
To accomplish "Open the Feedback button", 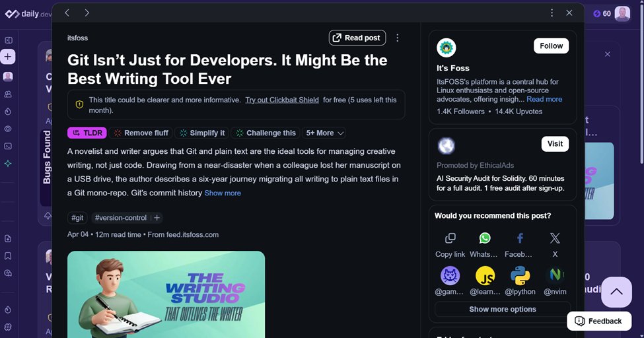I will click(599, 321).
